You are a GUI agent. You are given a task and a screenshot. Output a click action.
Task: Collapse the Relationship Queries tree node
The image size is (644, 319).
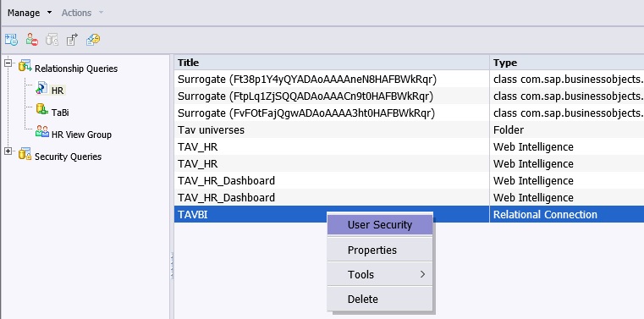[x=8, y=63]
